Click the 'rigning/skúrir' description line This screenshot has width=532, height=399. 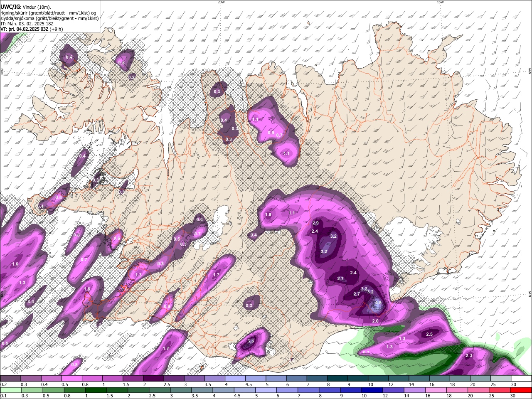tap(48, 12)
